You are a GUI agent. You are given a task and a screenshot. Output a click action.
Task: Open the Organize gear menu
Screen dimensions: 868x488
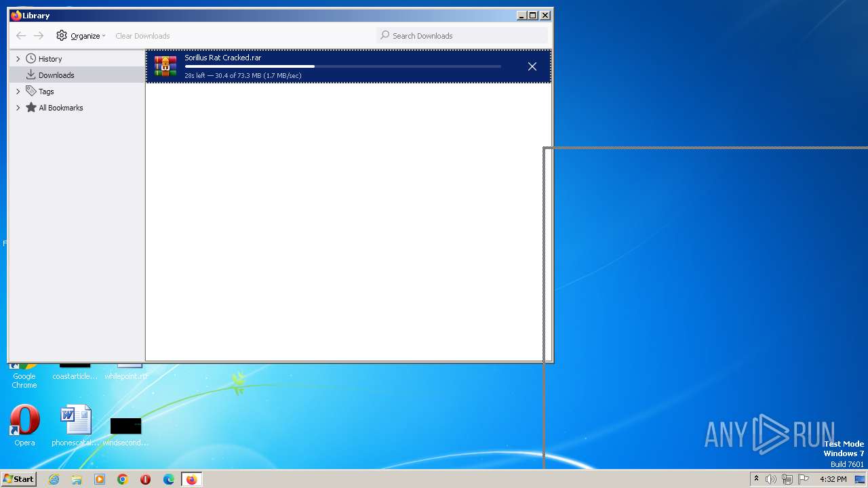coord(81,36)
